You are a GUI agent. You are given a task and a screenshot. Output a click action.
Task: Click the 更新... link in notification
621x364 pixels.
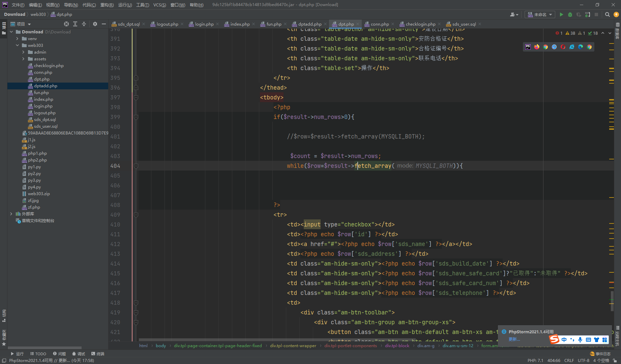[514, 339]
